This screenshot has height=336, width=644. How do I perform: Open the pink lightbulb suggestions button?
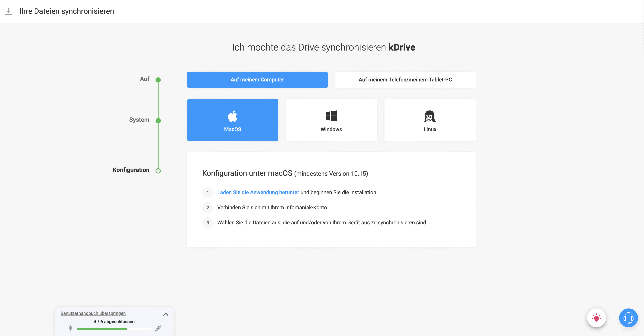tap(596, 318)
